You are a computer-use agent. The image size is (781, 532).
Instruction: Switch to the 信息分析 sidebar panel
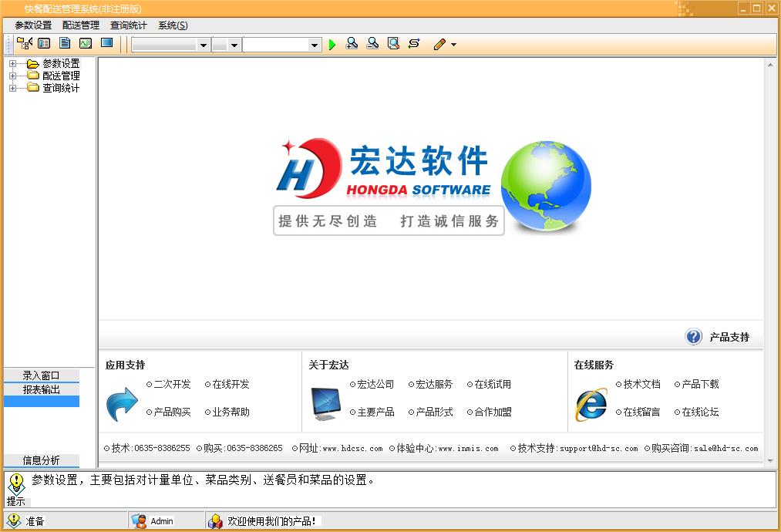41,460
